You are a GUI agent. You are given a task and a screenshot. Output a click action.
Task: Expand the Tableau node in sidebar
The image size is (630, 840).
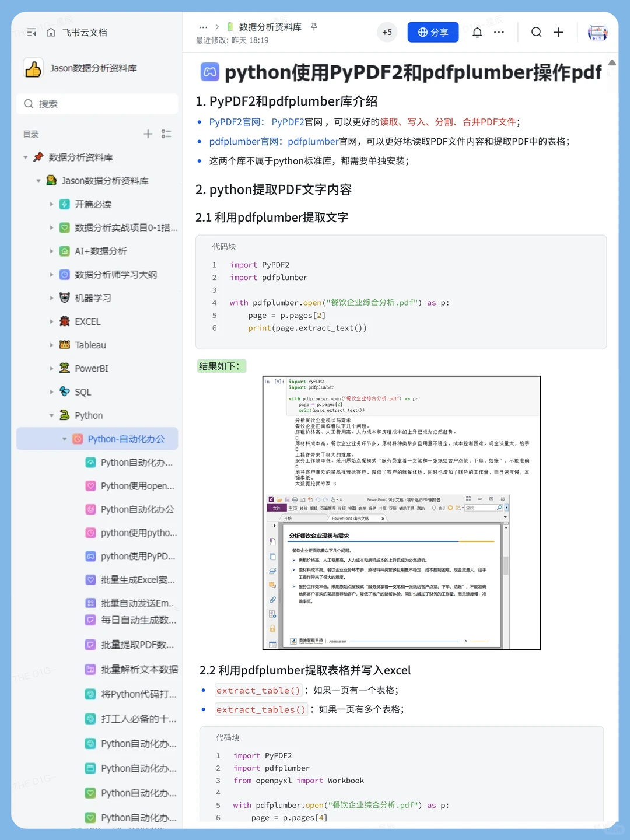52,345
